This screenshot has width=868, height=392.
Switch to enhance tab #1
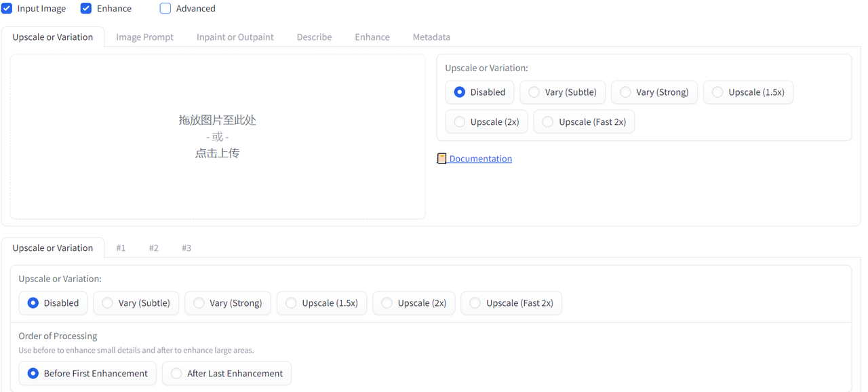point(121,248)
